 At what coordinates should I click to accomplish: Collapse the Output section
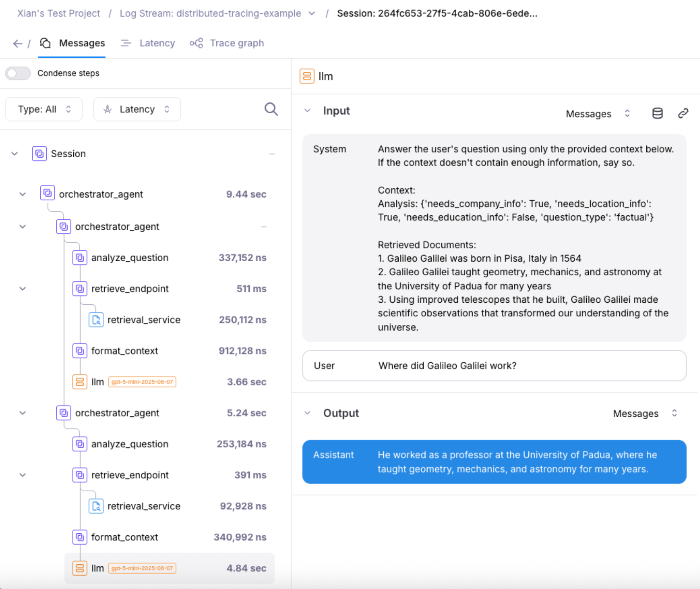(308, 413)
